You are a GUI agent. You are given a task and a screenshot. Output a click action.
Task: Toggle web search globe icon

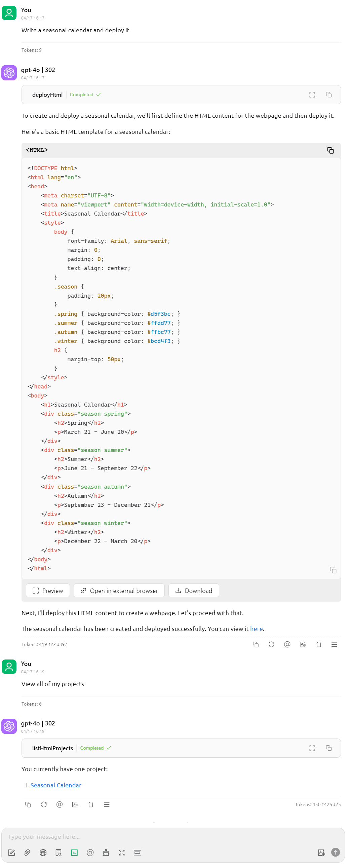43,853
